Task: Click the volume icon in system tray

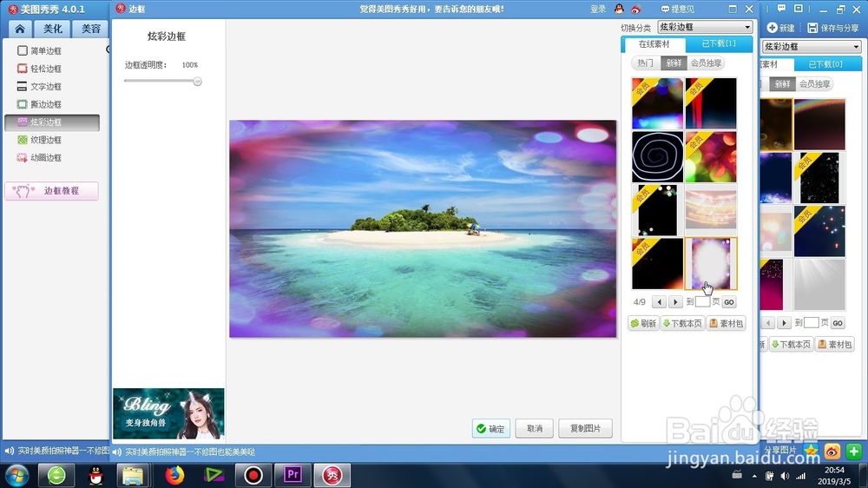Action: click(x=785, y=476)
